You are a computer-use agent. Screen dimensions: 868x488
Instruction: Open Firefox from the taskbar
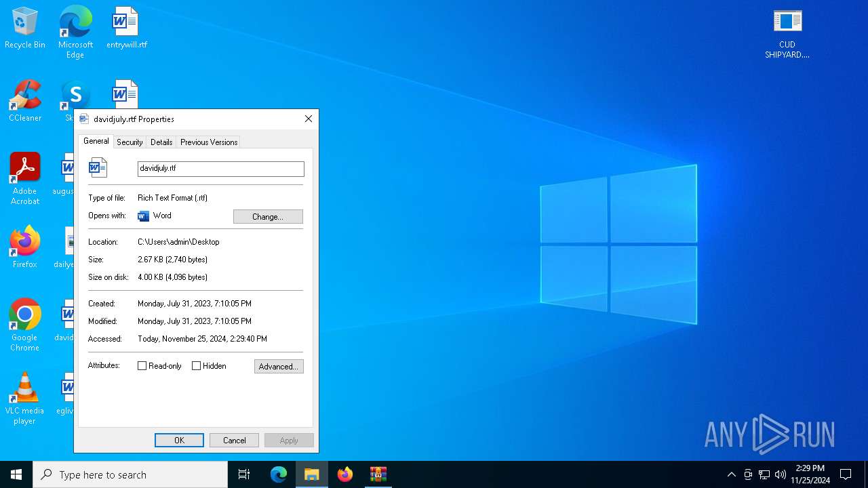345,474
